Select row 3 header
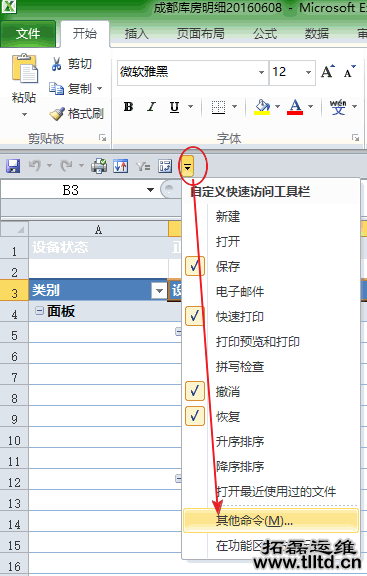Viewport: 367px width, 576px height. (x=14, y=290)
